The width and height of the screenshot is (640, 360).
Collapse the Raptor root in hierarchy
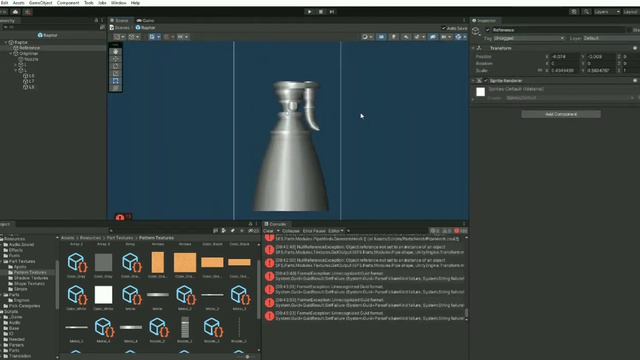6,42
